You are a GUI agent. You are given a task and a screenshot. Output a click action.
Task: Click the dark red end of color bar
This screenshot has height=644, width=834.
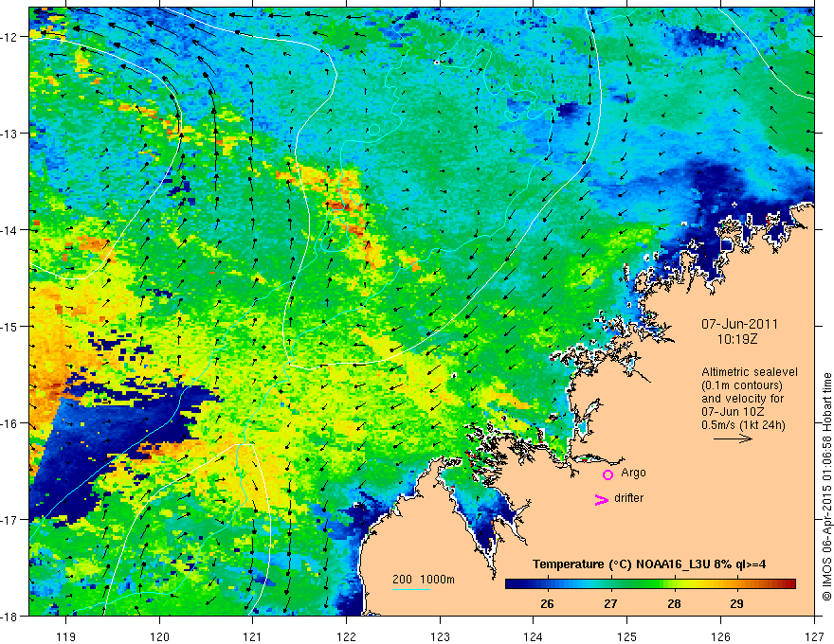[x=791, y=584]
